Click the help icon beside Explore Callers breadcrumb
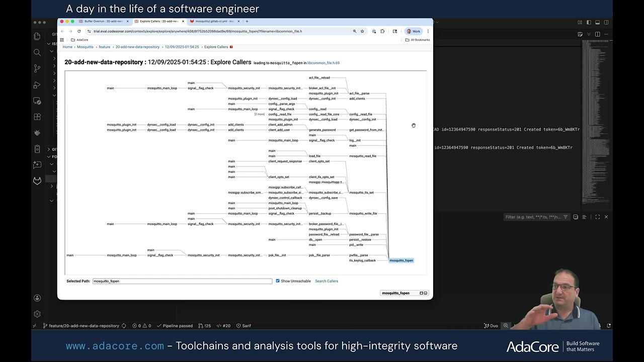Screen dimensions: 644x362 tap(231, 47)
